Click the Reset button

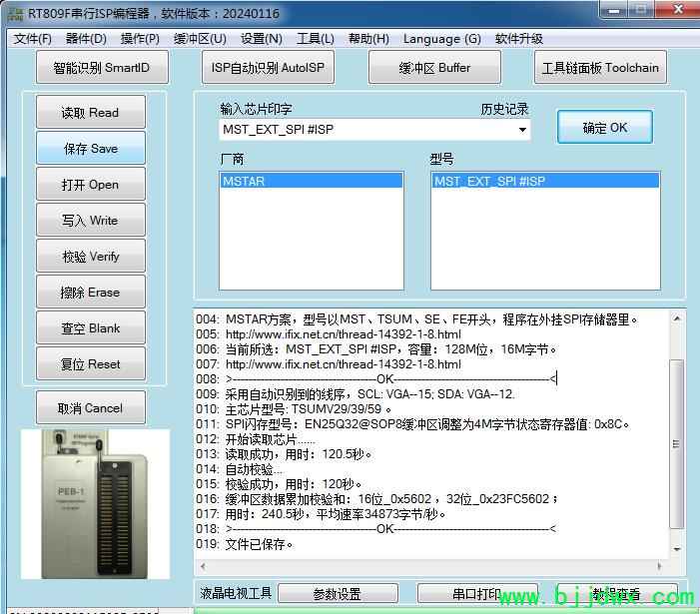[90, 364]
